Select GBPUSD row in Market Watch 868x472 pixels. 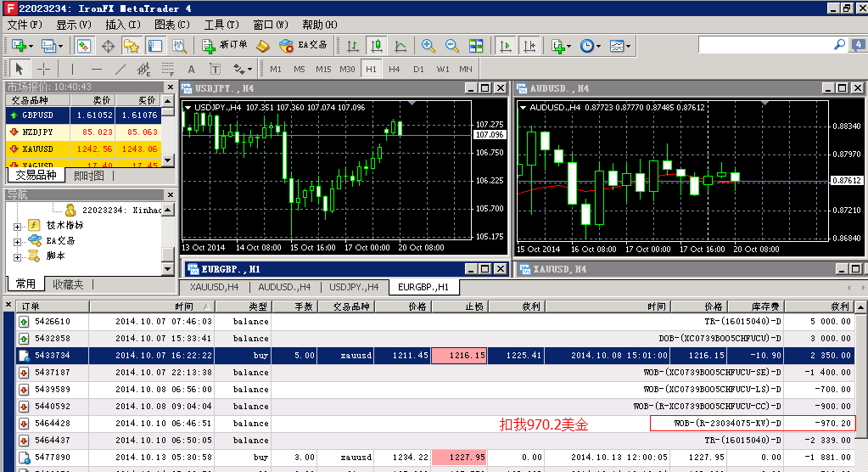click(x=85, y=115)
